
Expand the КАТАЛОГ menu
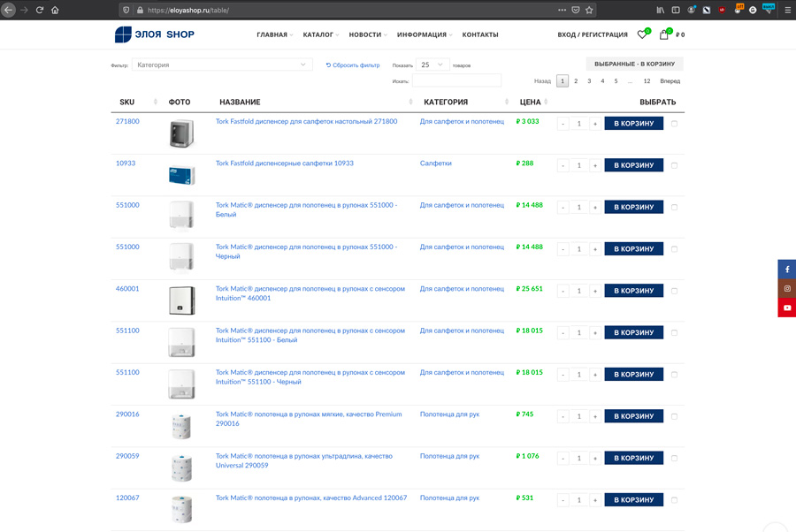click(320, 34)
